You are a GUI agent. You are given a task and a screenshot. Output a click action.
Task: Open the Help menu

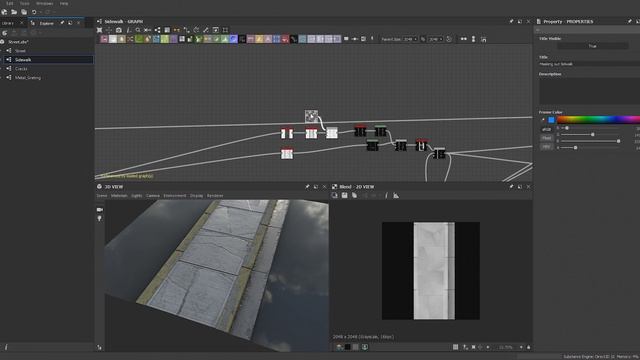(64, 3)
